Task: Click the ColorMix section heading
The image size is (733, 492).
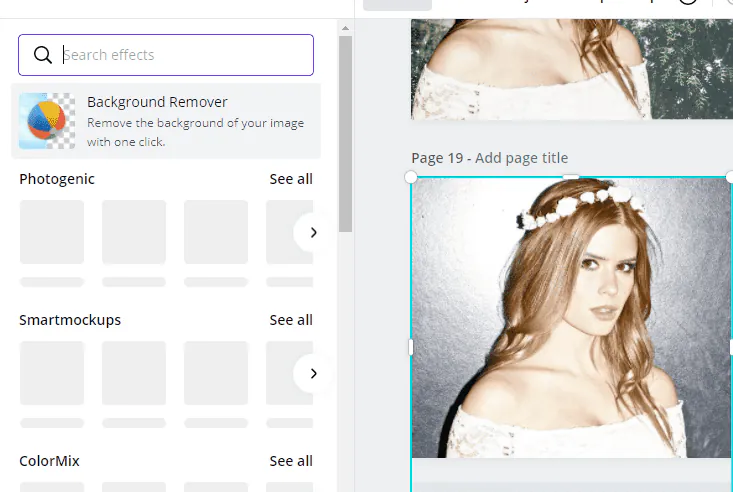Action: (x=49, y=461)
